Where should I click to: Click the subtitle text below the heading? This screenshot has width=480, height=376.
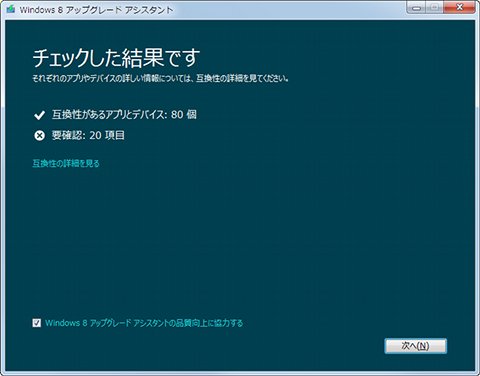coord(160,79)
